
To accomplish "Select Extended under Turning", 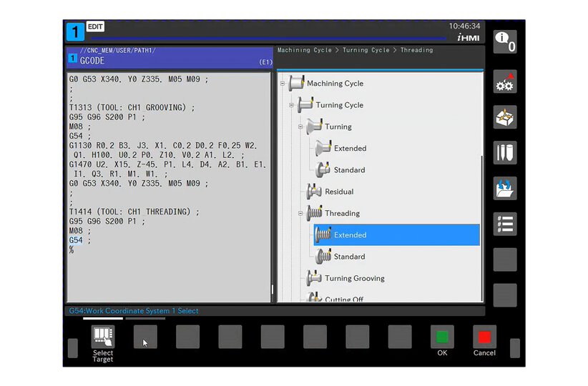I will point(350,149).
